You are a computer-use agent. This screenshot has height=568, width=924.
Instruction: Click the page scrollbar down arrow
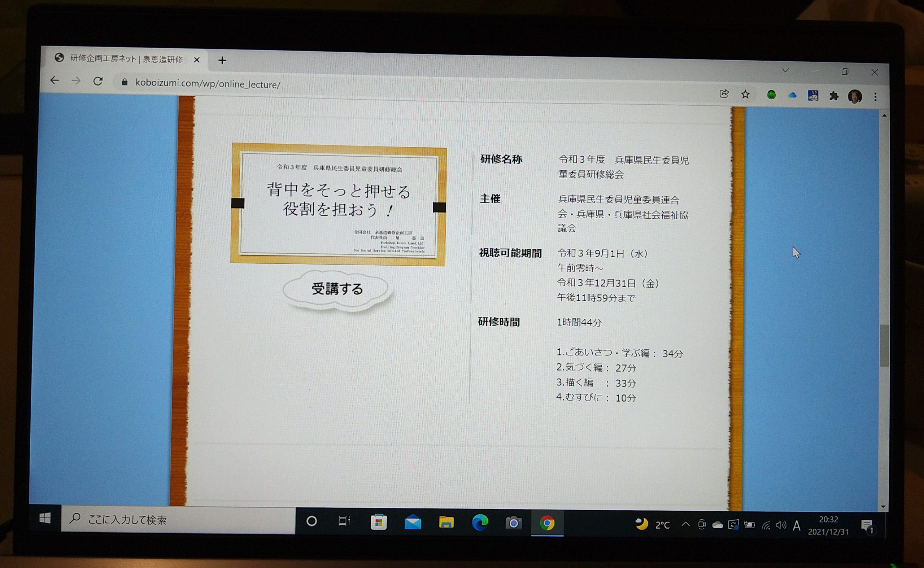[x=883, y=507]
